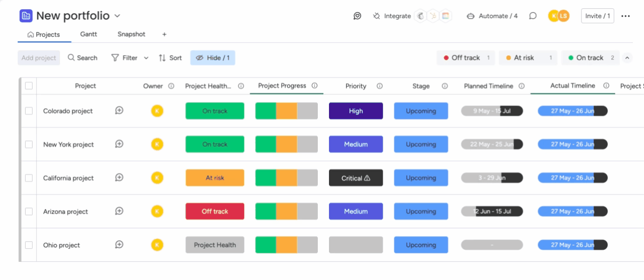
Task: Collapse the health summary chevron
Action: click(x=627, y=58)
